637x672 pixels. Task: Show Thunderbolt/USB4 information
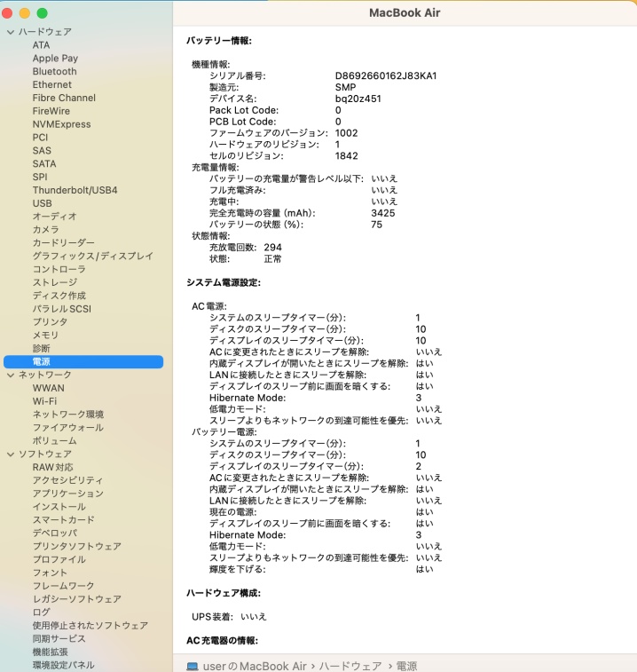pyautogui.click(x=75, y=190)
